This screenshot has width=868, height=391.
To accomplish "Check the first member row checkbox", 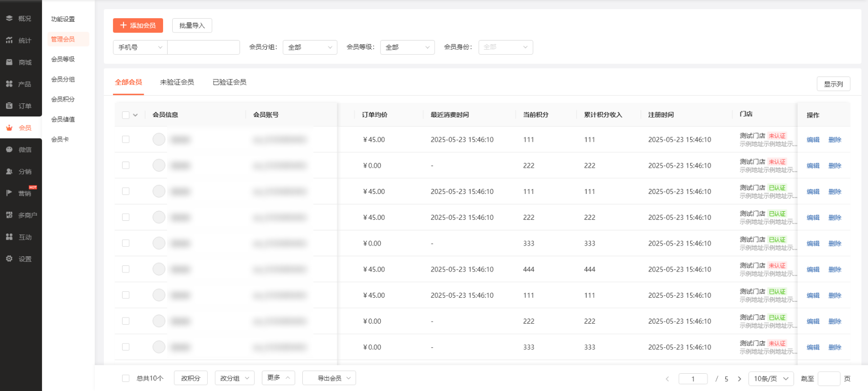I will [x=126, y=139].
